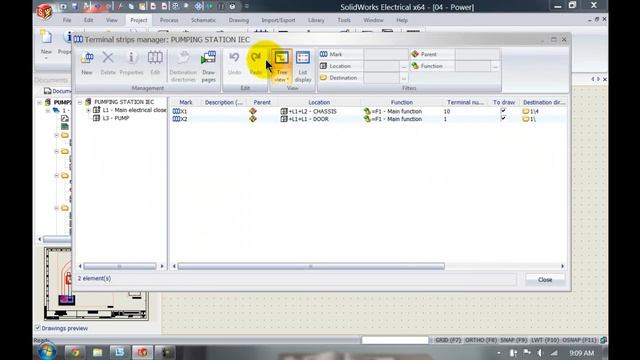Click +L1+L2 - CHASSIS location cell
Viewport: 640px width, 360px height.
click(309, 111)
